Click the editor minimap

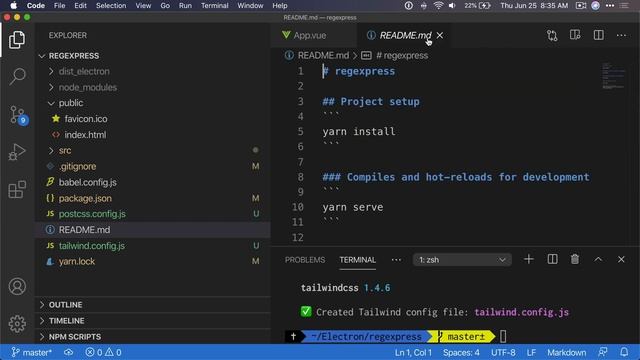point(613,76)
